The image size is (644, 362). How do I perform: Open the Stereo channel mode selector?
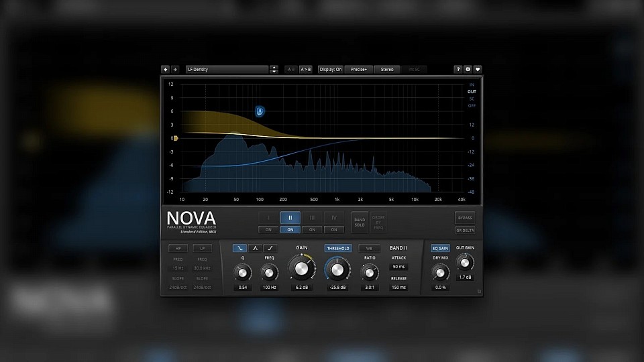tap(387, 69)
